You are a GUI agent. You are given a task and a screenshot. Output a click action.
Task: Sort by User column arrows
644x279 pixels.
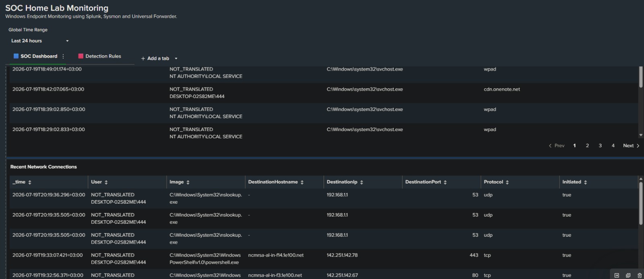(106, 182)
